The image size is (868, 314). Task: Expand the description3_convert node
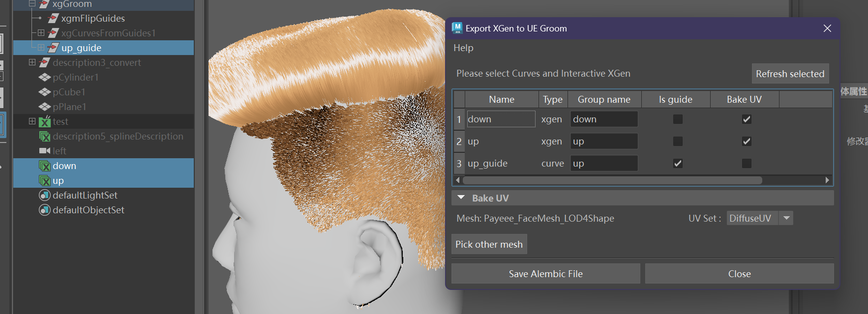[32, 62]
